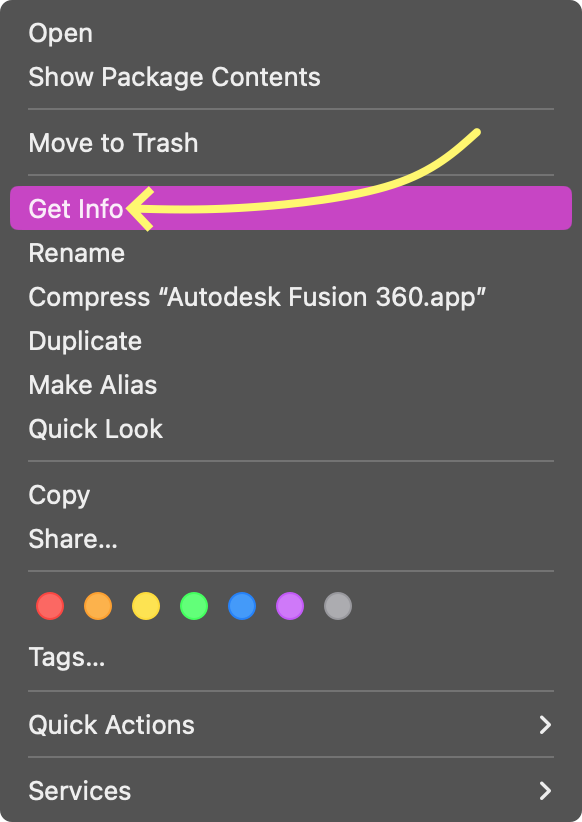The image size is (582, 822).
Task: Select Rename to rename the app
Action: (x=76, y=253)
